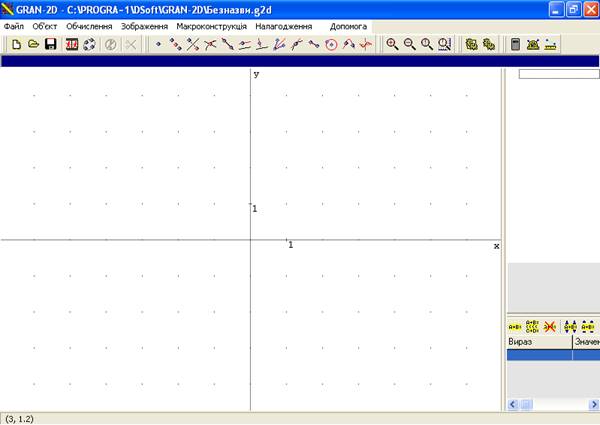Click the ruler distance measurement icon
The width and height of the screenshot is (600, 425).
pyautogui.click(x=550, y=44)
